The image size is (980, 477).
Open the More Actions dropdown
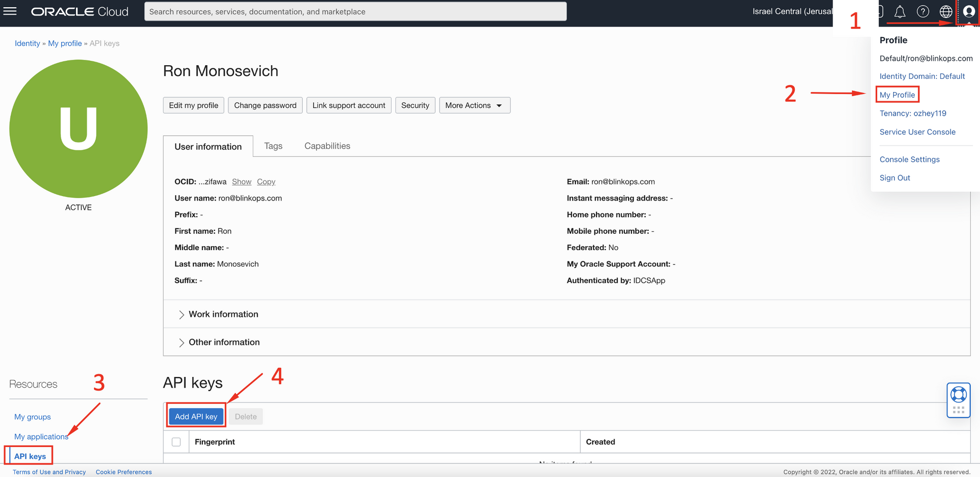coord(474,105)
